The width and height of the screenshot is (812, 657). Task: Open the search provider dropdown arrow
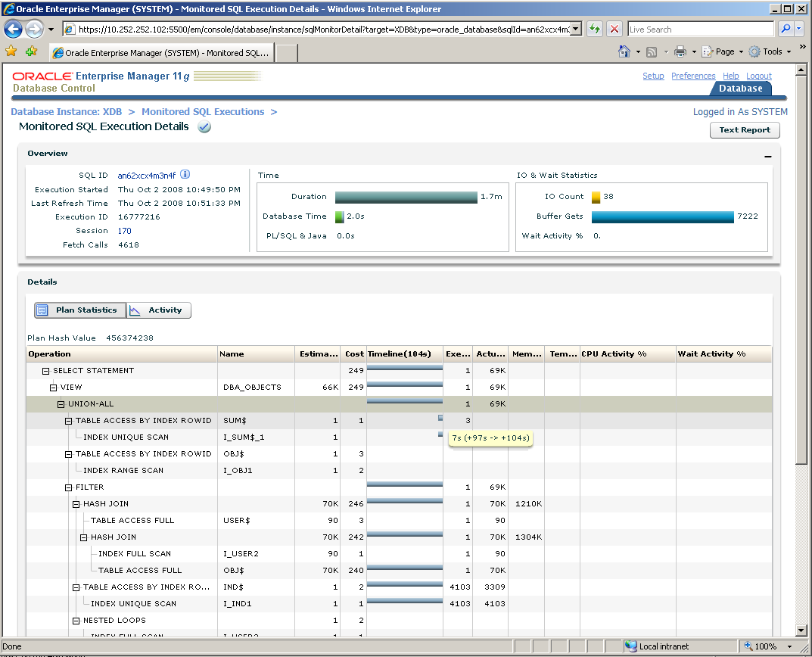coord(798,29)
